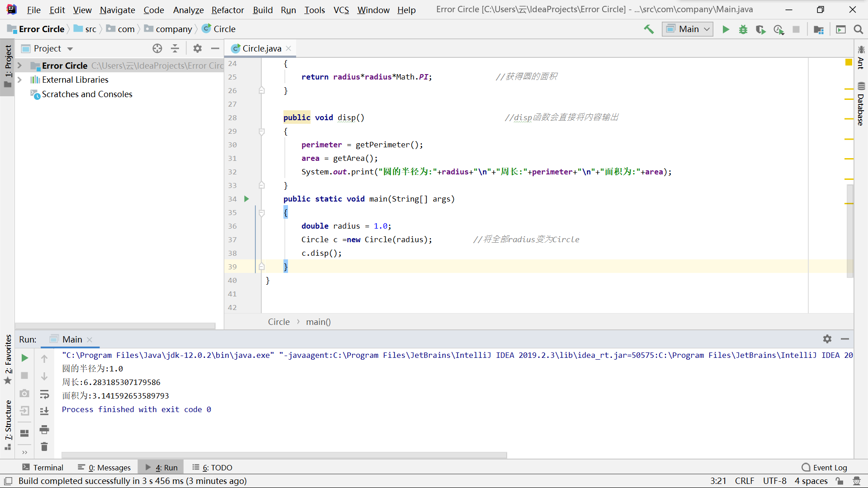Image resolution: width=868 pixels, height=488 pixels.
Task: Click the trash icon to clear run console
Action: coord(44,446)
